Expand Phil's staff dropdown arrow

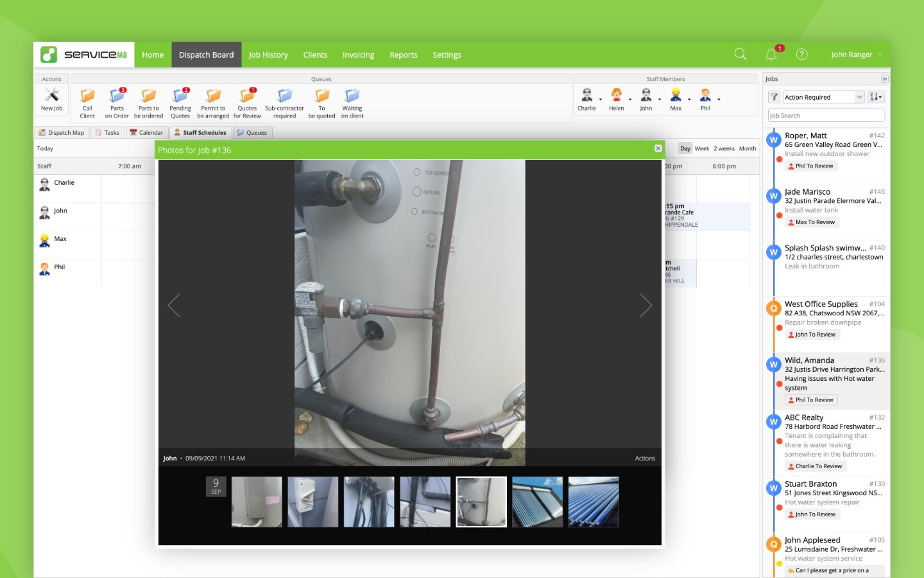[719, 100]
